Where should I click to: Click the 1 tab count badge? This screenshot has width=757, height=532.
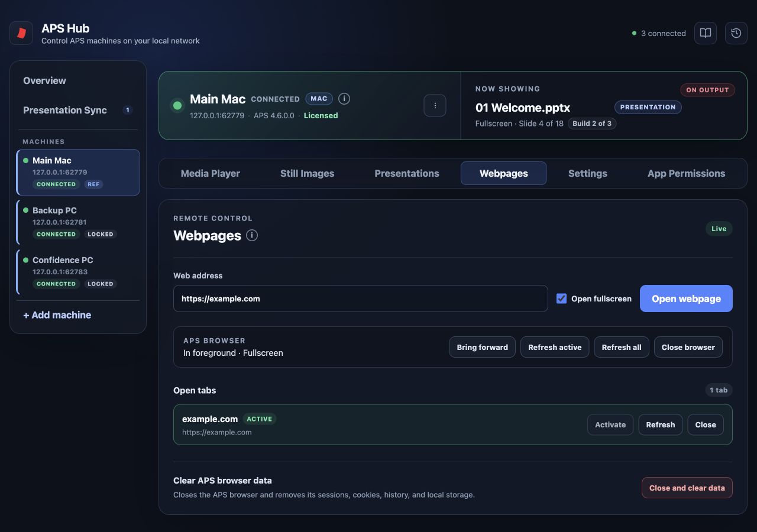[719, 390]
